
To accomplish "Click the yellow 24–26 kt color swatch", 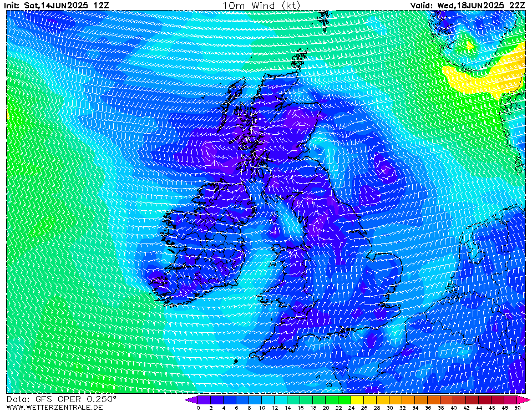I will (358, 400).
